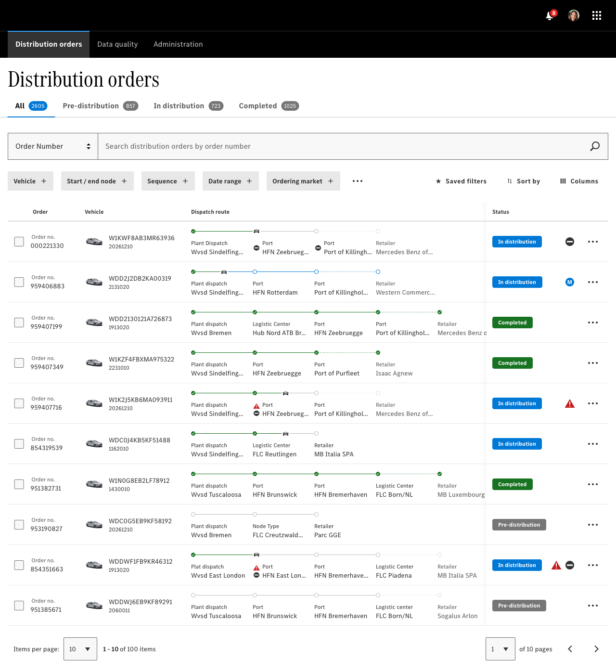Click warning triangle for order 959407716

(x=570, y=404)
